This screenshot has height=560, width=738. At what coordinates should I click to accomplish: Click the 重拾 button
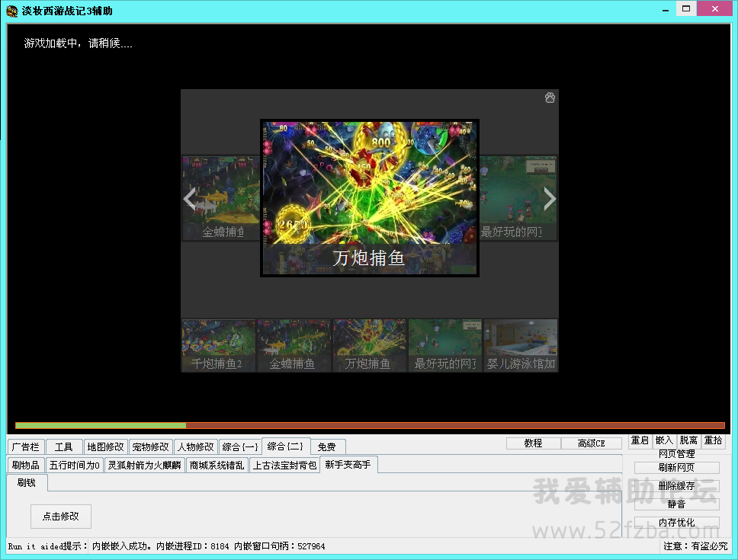tap(714, 440)
